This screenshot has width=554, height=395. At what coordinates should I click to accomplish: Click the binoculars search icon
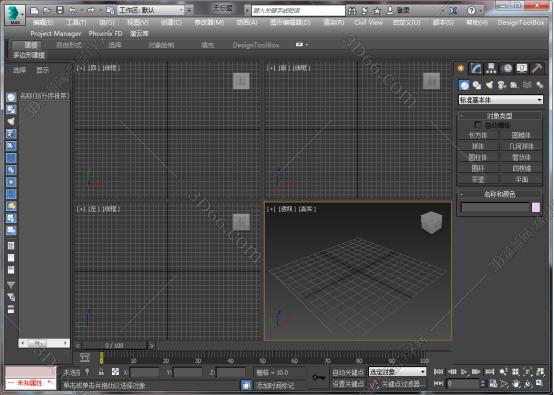tap(352, 11)
